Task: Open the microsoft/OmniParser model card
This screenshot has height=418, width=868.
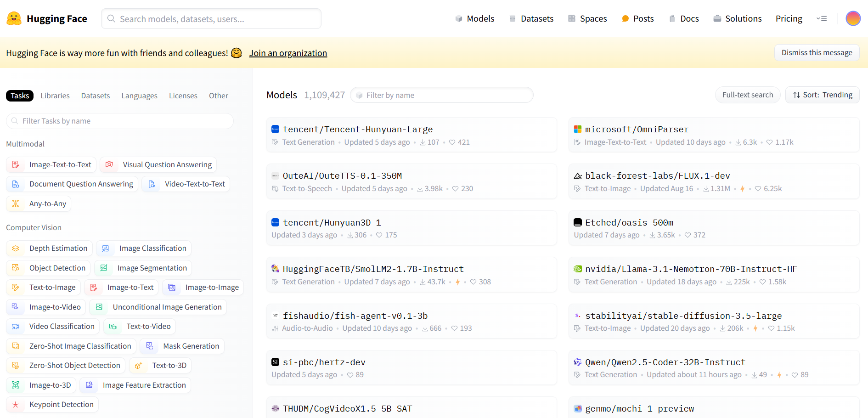Action: point(714,135)
